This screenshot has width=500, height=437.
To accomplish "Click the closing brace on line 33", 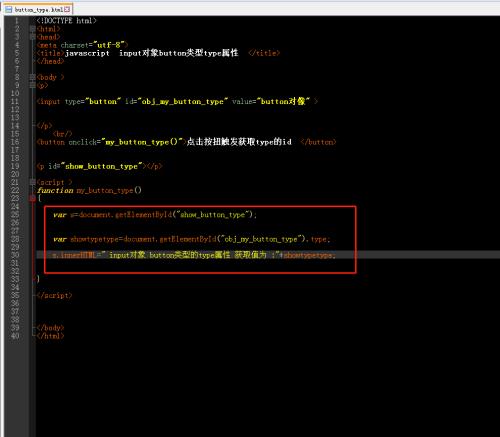I will 38,279.
